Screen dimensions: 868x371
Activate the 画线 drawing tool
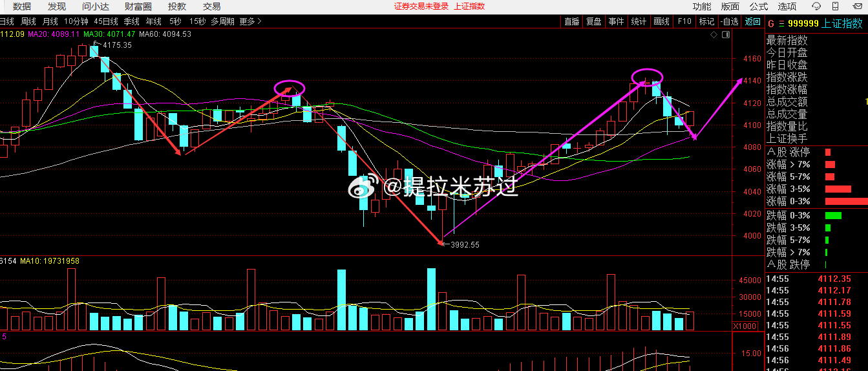[661, 21]
